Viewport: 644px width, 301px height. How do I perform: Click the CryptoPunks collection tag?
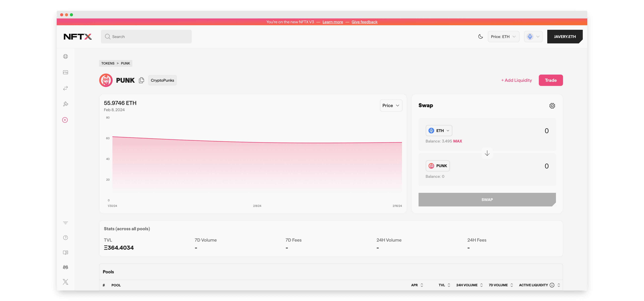pyautogui.click(x=162, y=80)
